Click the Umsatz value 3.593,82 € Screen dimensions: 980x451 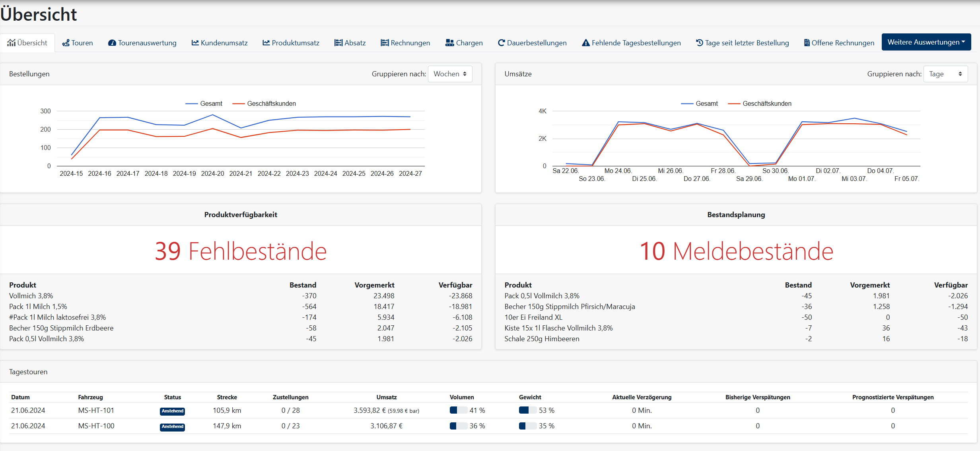369,410
